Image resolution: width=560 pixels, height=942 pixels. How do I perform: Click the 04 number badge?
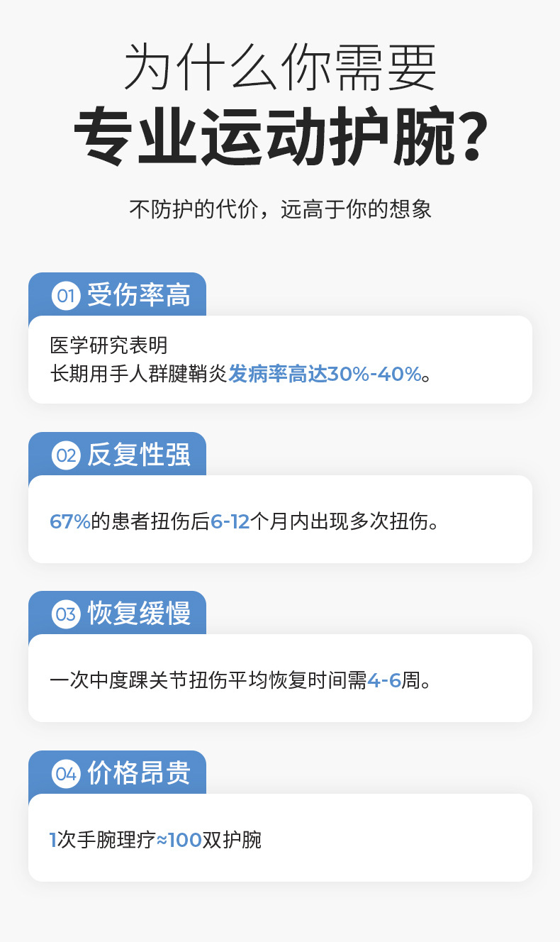coord(66,774)
